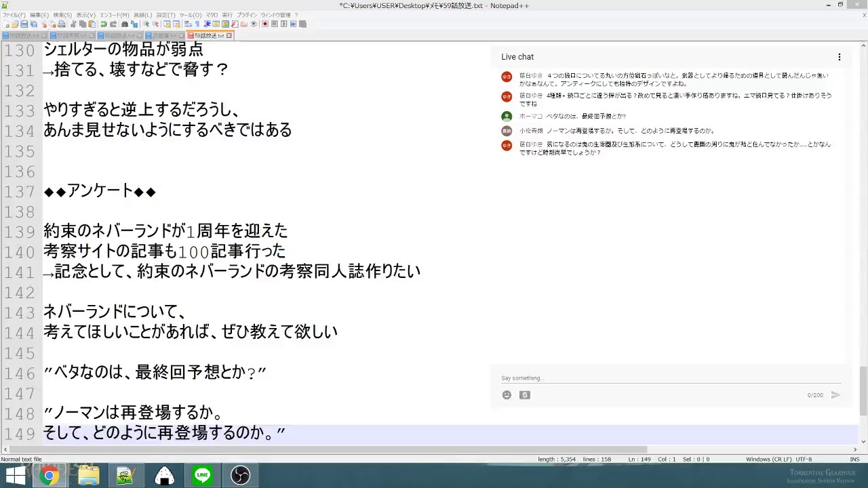Open the エンコード(M) menu
This screenshot has height=488, width=868.
coord(115,15)
